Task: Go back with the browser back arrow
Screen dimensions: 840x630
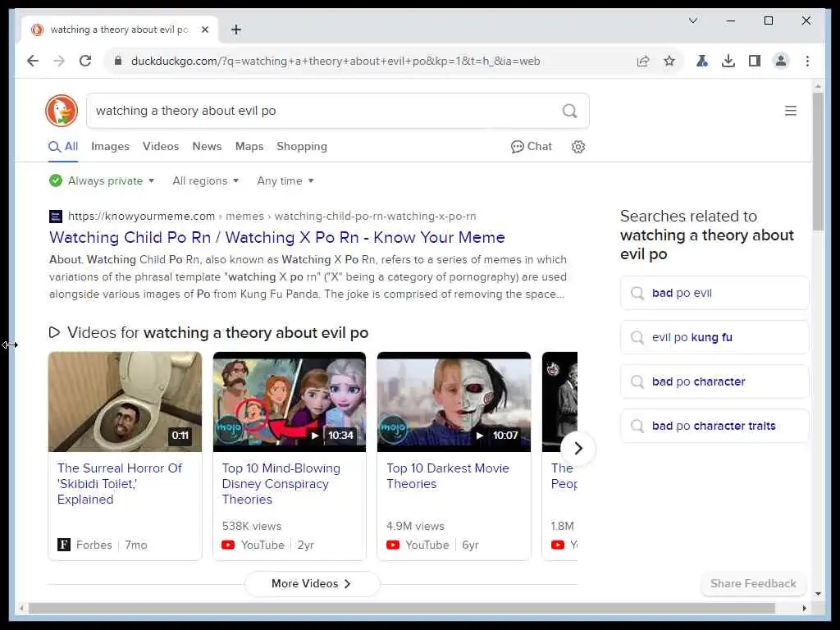Action: click(33, 61)
